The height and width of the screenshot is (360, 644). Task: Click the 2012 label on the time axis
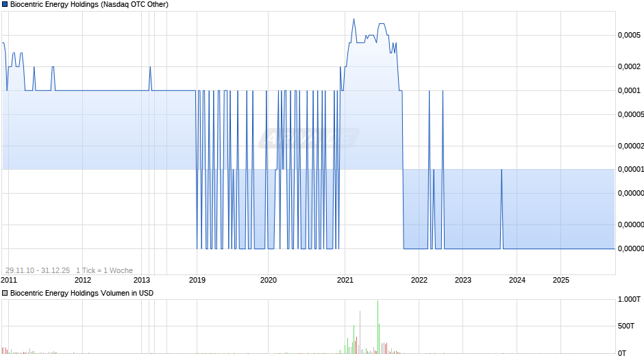82,280
